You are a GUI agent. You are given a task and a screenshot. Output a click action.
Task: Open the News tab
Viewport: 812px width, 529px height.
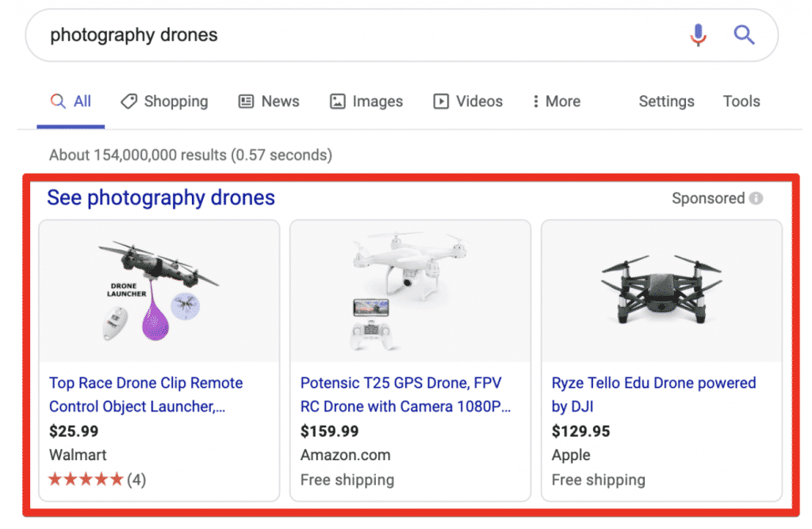tap(269, 101)
